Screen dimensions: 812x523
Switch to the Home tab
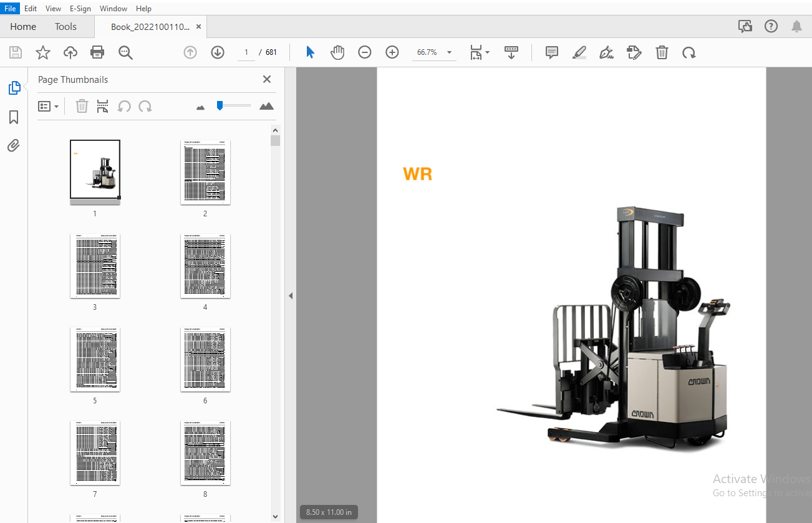23,27
